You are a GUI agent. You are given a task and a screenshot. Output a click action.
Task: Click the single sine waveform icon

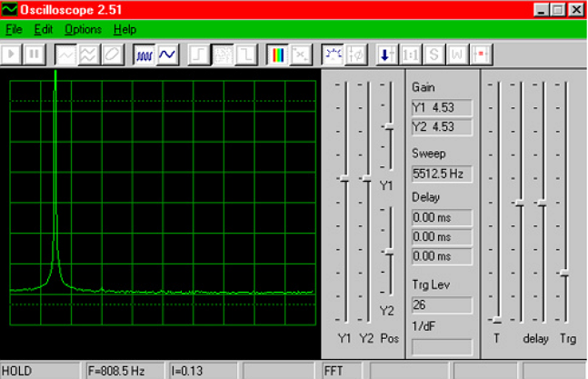tap(167, 55)
